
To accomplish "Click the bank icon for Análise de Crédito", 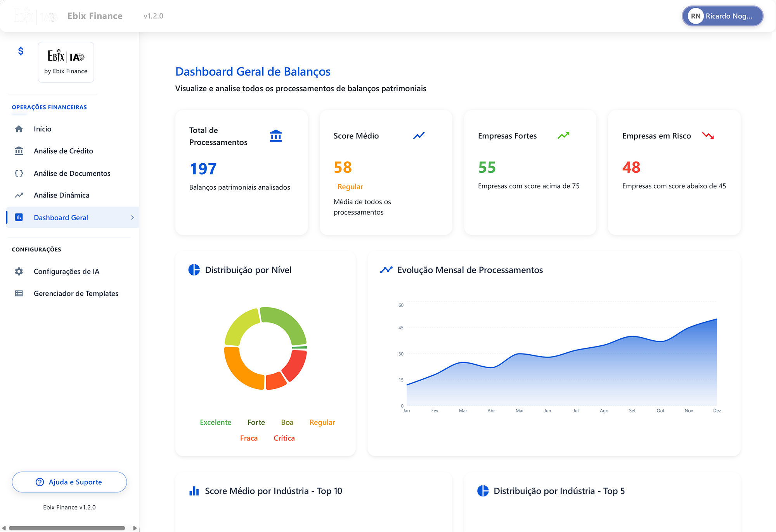I will pos(19,151).
